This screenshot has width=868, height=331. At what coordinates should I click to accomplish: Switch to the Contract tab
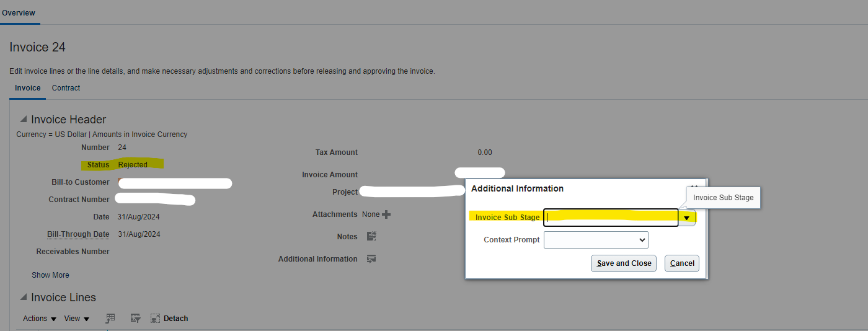(x=66, y=88)
